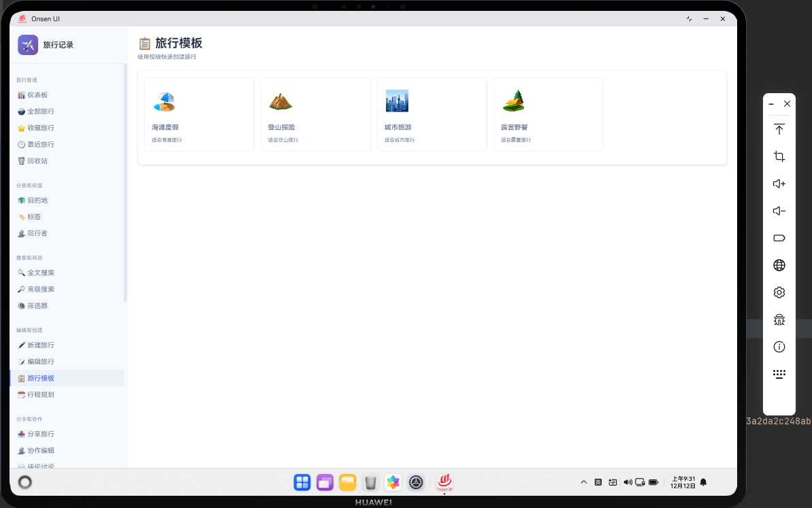Click the keyboard icon in emulator toolbar
Screen dimensions: 812x508
tap(779, 374)
